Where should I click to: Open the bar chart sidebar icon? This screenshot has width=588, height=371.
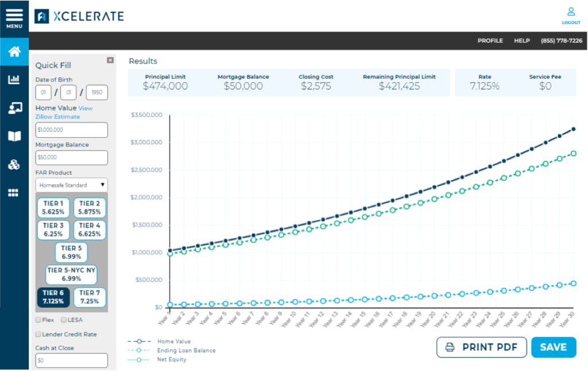click(14, 80)
